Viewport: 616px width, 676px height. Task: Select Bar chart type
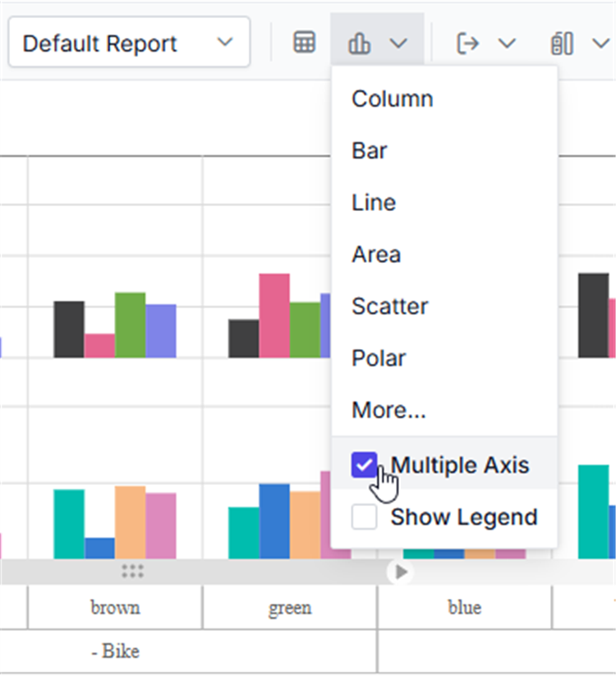444,150
